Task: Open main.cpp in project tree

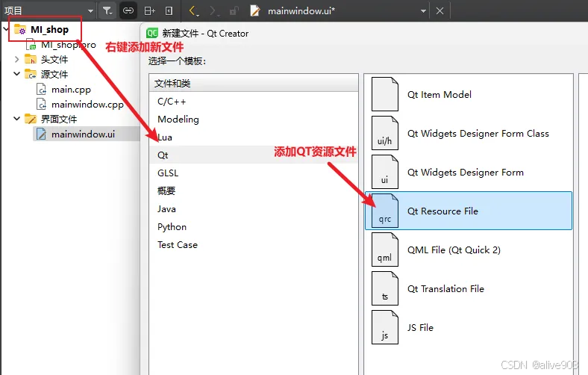Action: pyautogui.click(x=71, y=90)
